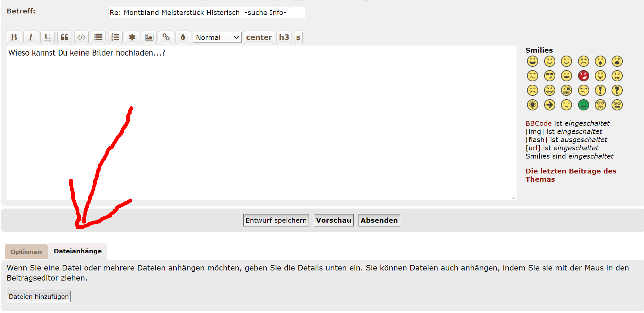Apply bold formatting with the B button

coord(14,37)
